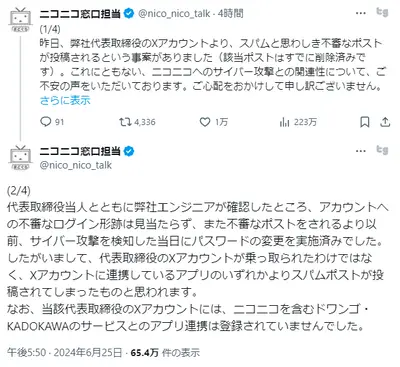Image resolution: width=400 pixels, height=367 pixels.
Task: Open the more options menu on first tweet
Action: pos(361,13)
